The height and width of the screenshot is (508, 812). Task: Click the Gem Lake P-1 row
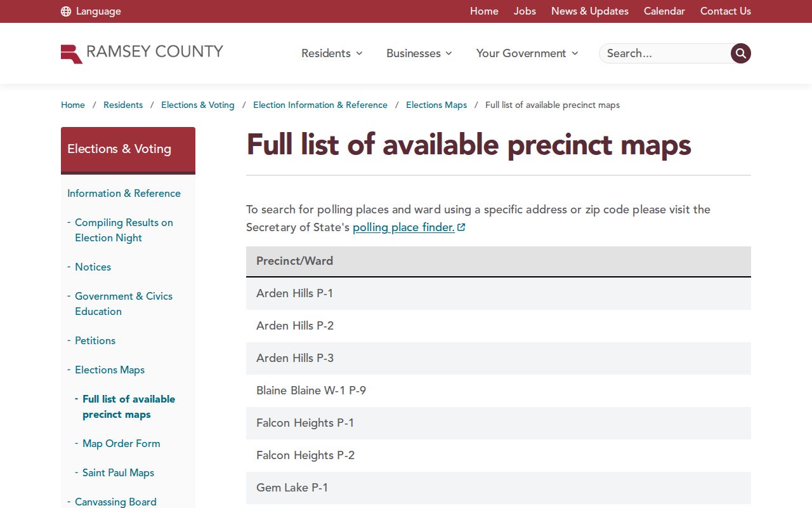tap(499, 488)
